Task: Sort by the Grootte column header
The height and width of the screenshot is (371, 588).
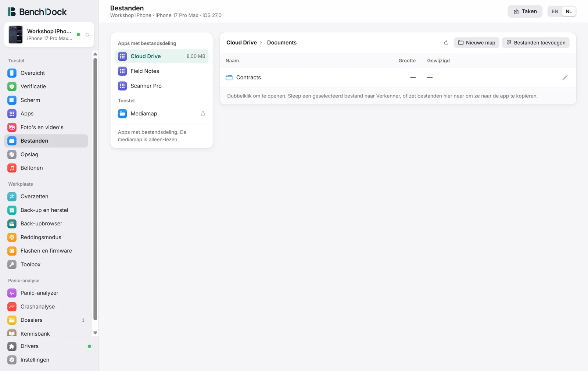Action: click(407, 61)
